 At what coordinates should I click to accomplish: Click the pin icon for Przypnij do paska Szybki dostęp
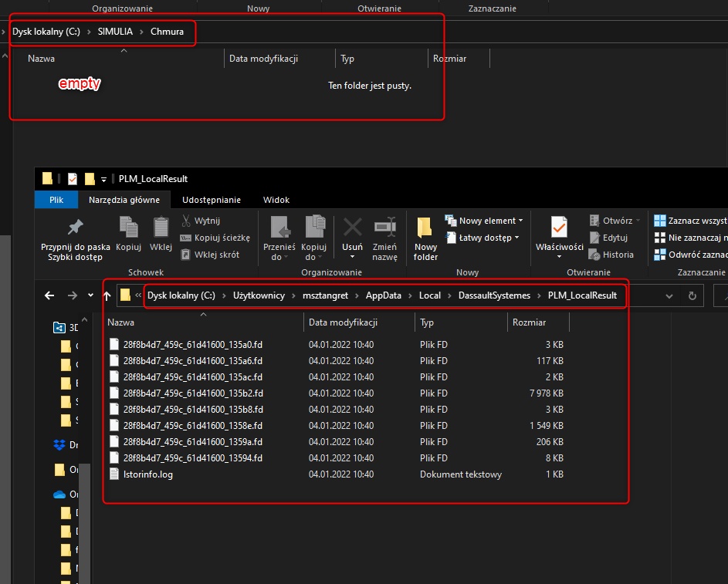point(75,228)
